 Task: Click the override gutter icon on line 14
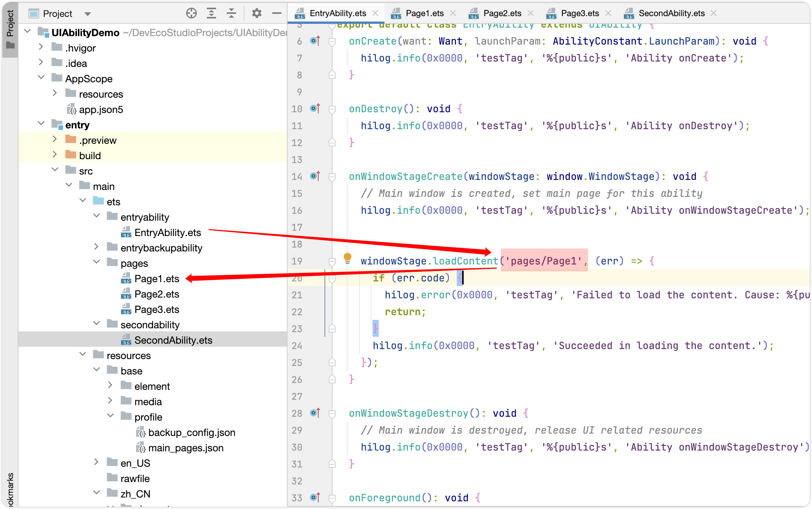[315, 176]
